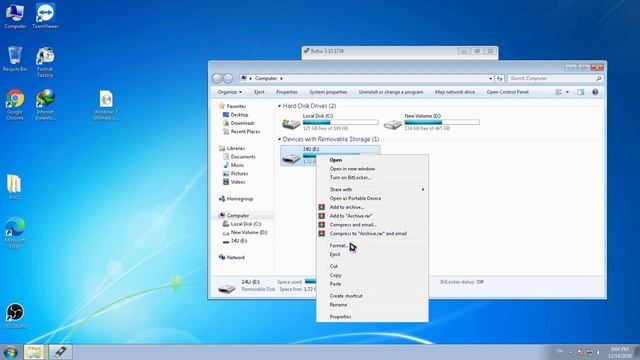This screenshot has width=640, height=360.
Task: Click Map network drive button
Action: (455, 92)
